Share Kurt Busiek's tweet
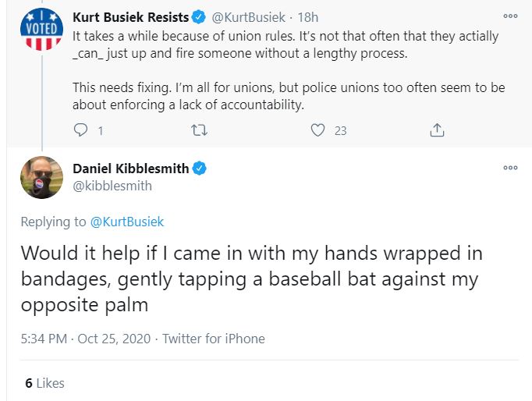This screenshot has width=532, height=401. click(x=438, y=130)
